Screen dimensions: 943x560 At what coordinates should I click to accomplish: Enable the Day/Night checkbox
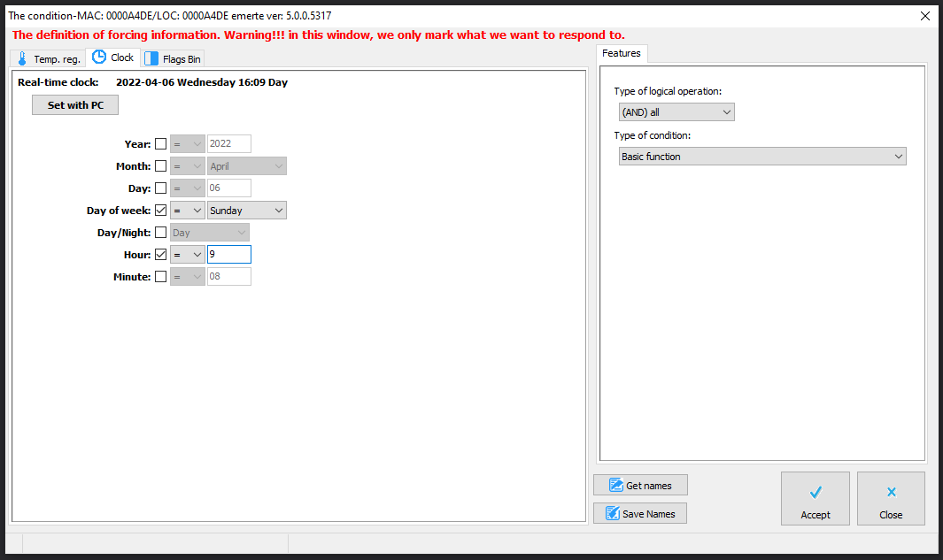[160, 232]
